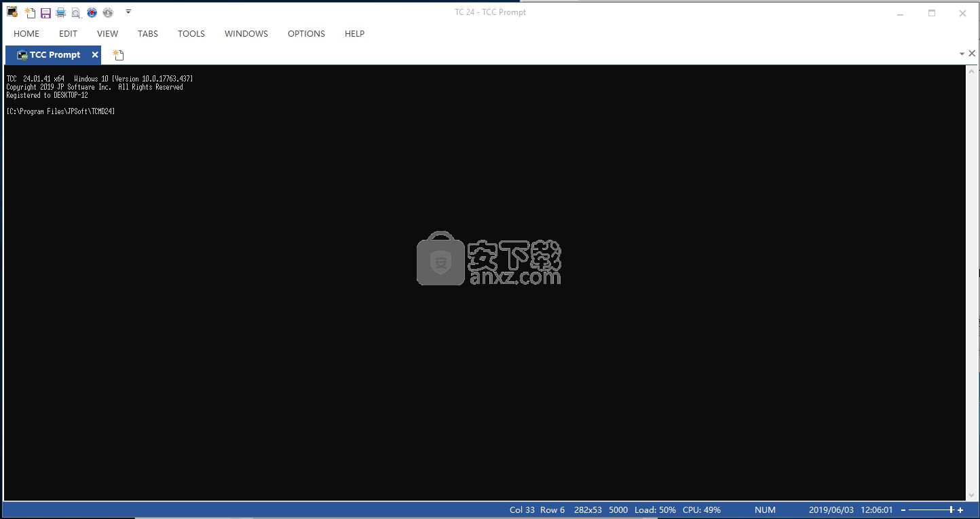Click the 282x53 window size indicator

click(x=588, y=510)
